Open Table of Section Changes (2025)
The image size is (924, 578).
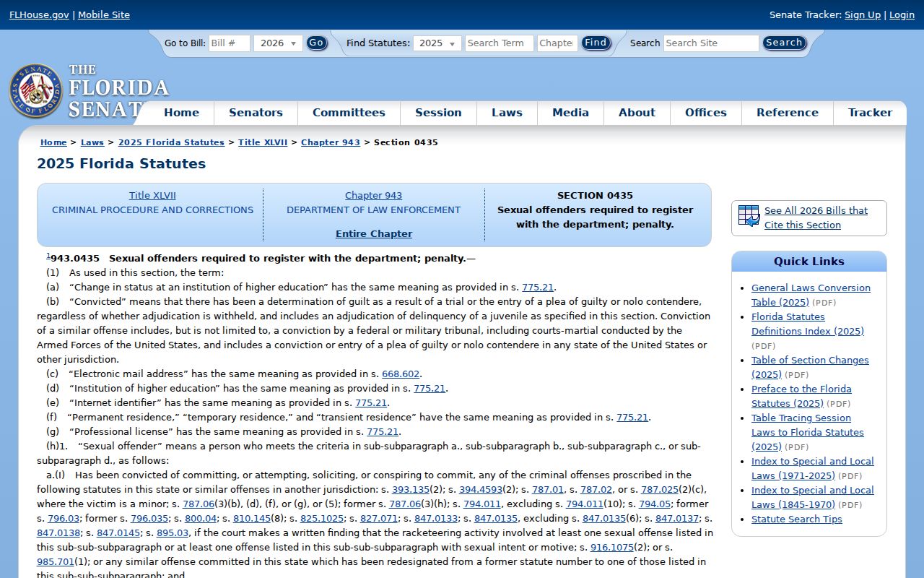pyautogui.click(x=810, y=367)
